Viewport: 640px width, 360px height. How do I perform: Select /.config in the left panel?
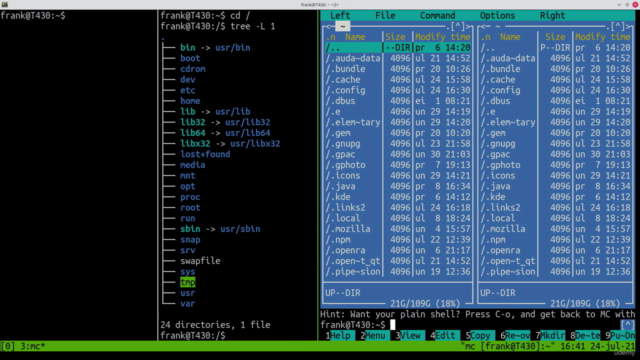[x=398, y=90]
